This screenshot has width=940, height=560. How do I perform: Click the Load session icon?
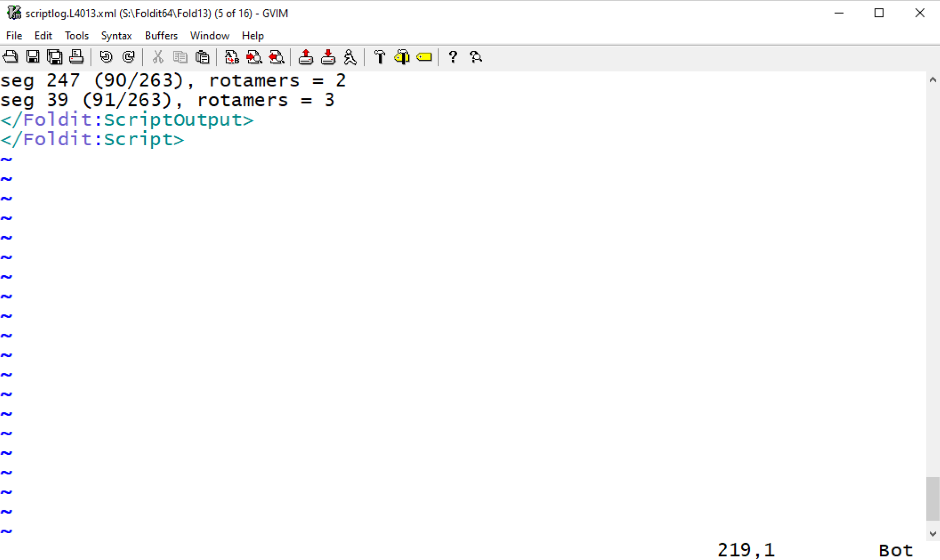306,57
